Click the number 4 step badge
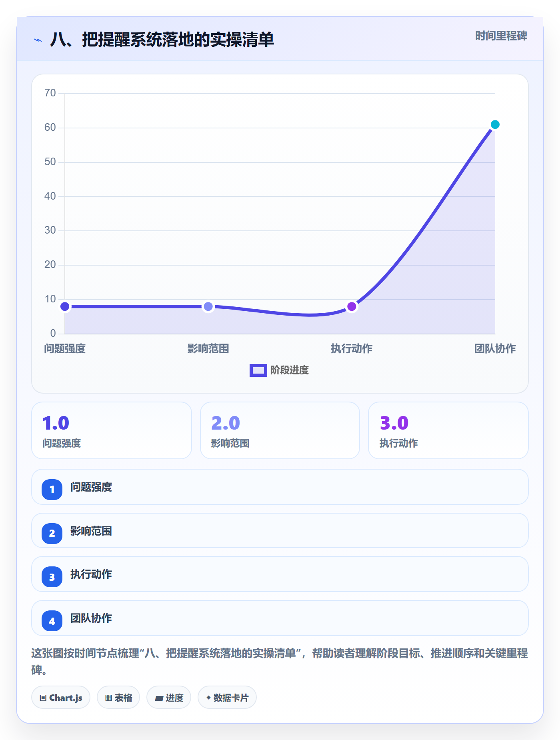The height and width of the screenshot is (740, 560). (52, 621)
